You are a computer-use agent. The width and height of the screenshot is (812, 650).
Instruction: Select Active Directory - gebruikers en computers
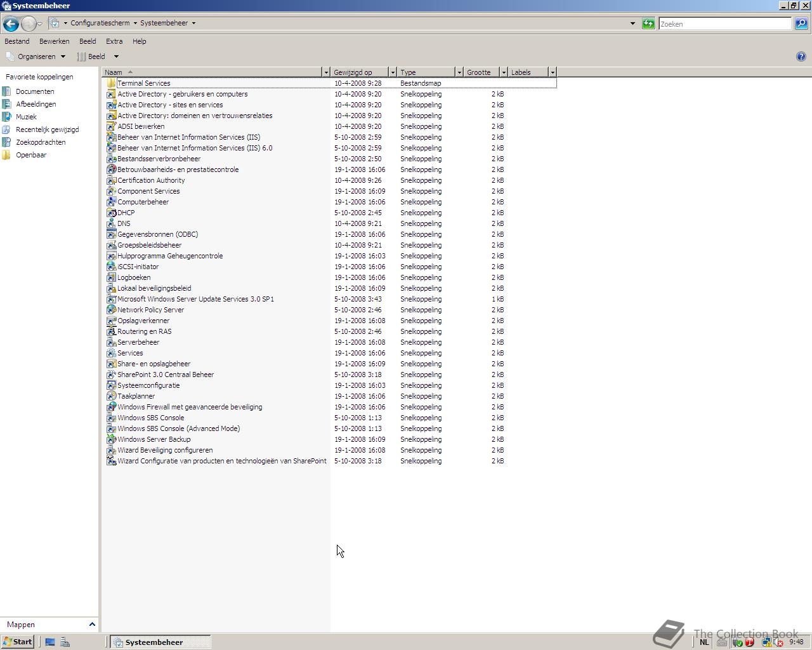tap(183, 94)
